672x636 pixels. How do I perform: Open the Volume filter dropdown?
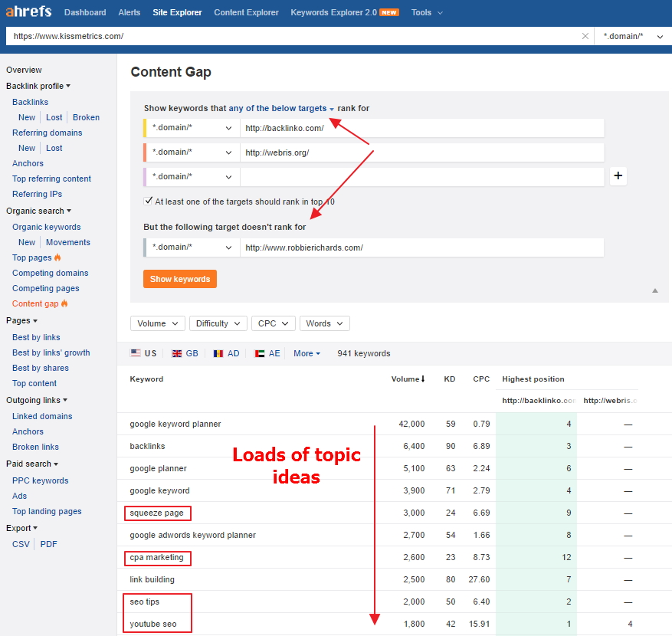pos(157,323)
